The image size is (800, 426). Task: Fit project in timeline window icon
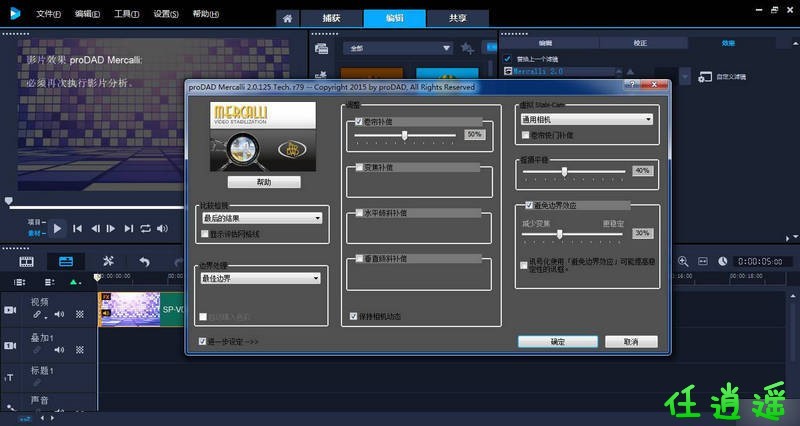[703, 261]
